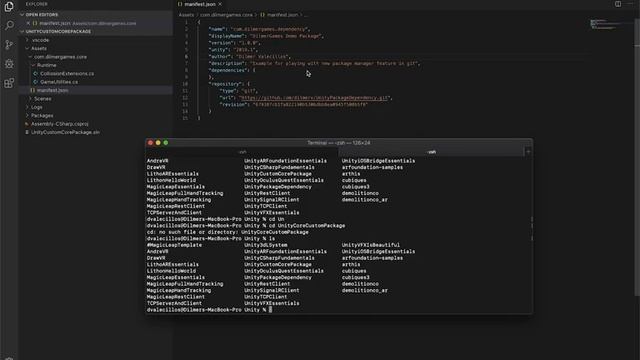Viewport: 640px width, 360px height.
Task: Click line number 15 in the gutter
Action: (185, 118)
